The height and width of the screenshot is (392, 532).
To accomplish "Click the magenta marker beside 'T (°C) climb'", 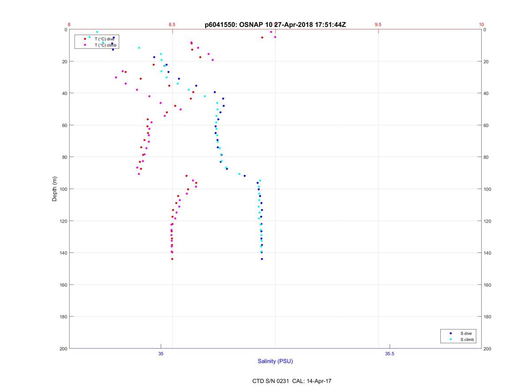I will coord(85,45).
